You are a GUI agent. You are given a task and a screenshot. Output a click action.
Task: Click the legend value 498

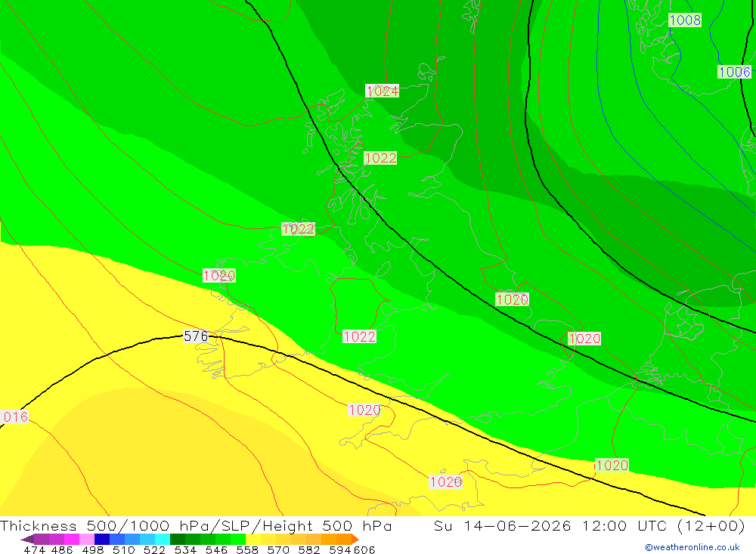point(93,549)
